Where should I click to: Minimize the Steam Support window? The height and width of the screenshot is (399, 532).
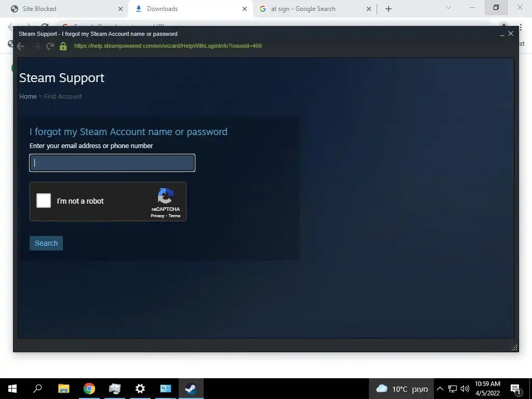click(502, 34)
